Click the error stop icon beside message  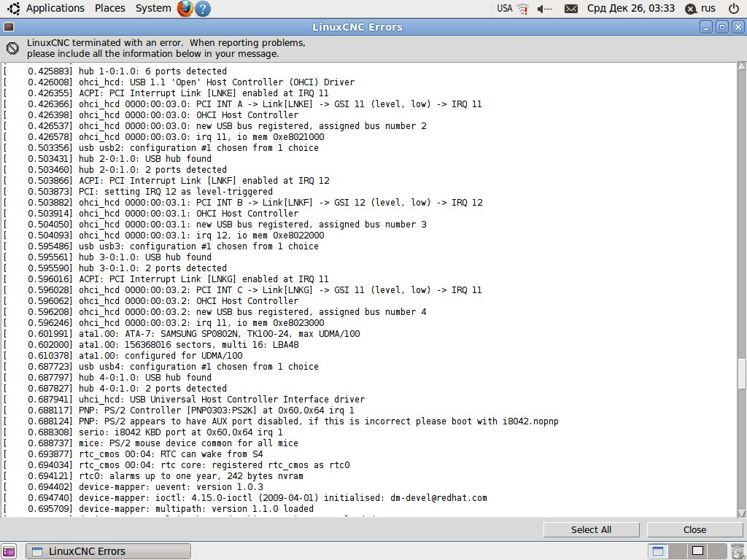13,48
